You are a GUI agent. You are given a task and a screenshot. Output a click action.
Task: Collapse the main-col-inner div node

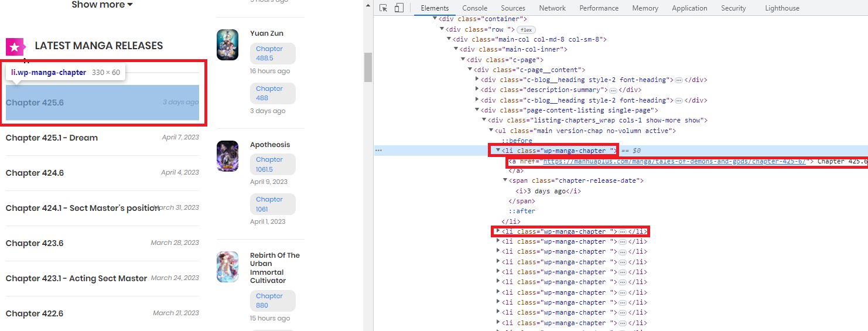pos(456,49)
